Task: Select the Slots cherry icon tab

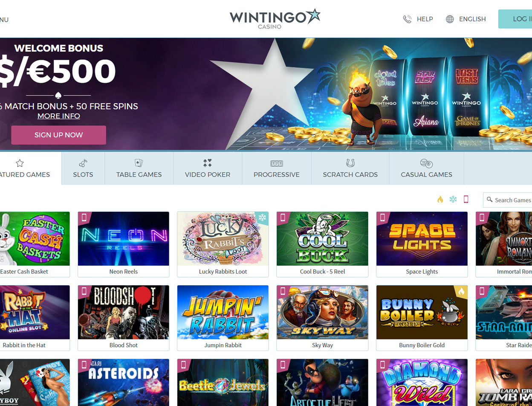Action: click(x=83, y=163)
